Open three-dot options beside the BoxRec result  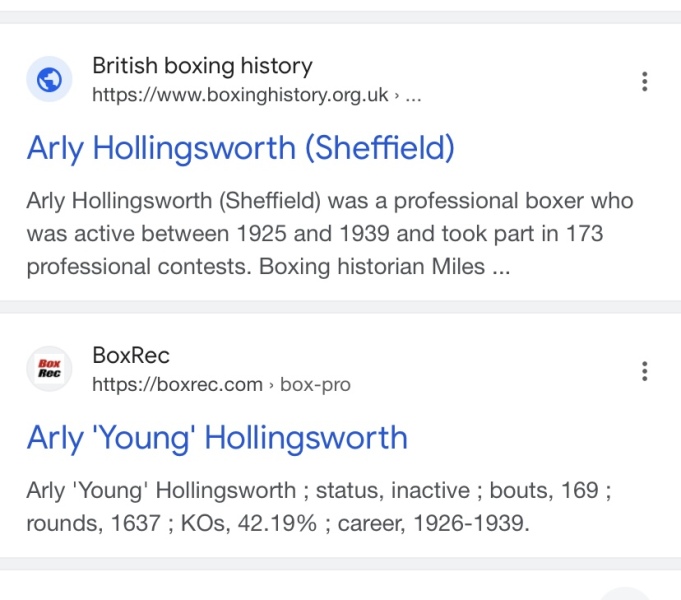click(645, 371)
